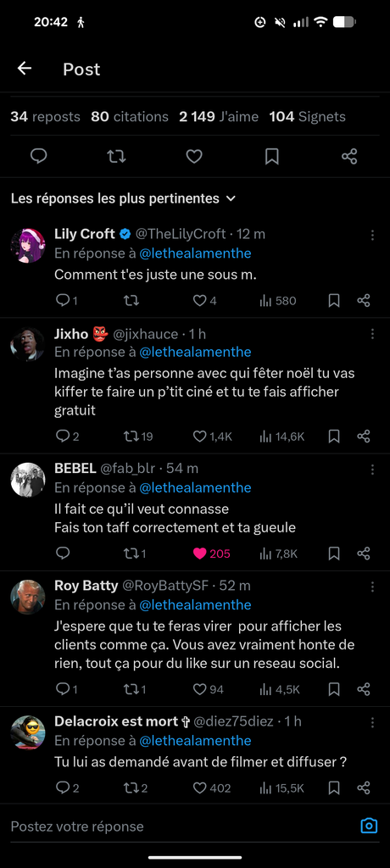
Task: View the 2 149 J'aime list
Action: click(219, 117)
